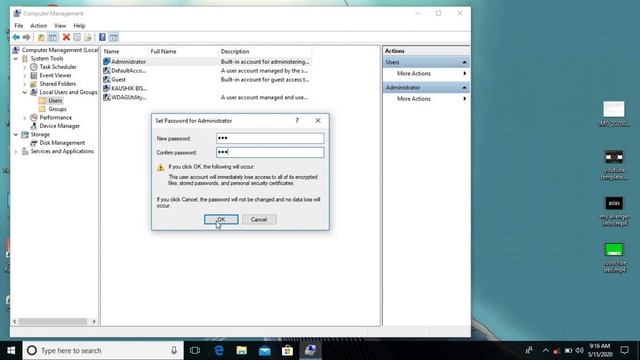Open Device Manager in the tree
Viewport: 640px width, 360px height.
[60, 126]
